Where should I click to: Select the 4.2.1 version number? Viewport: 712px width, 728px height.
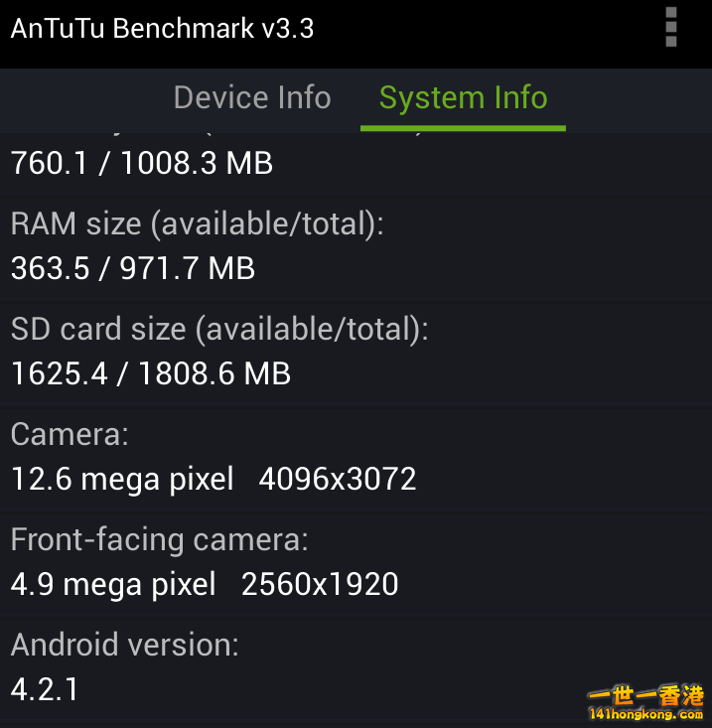(x=45, y=689)
